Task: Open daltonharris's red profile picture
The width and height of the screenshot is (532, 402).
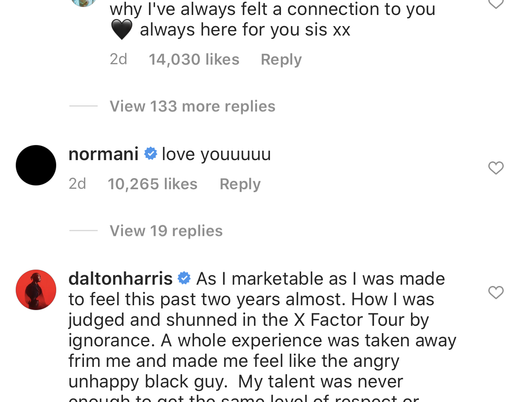Action: point(36,290)
